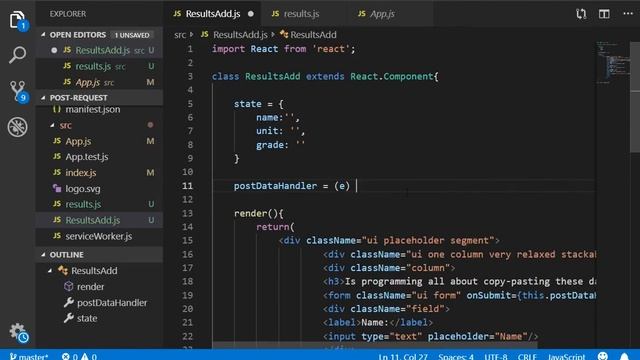640x360 pixels.
Task: Select results.js in Open Editors list
Action: tap(99, 66)
